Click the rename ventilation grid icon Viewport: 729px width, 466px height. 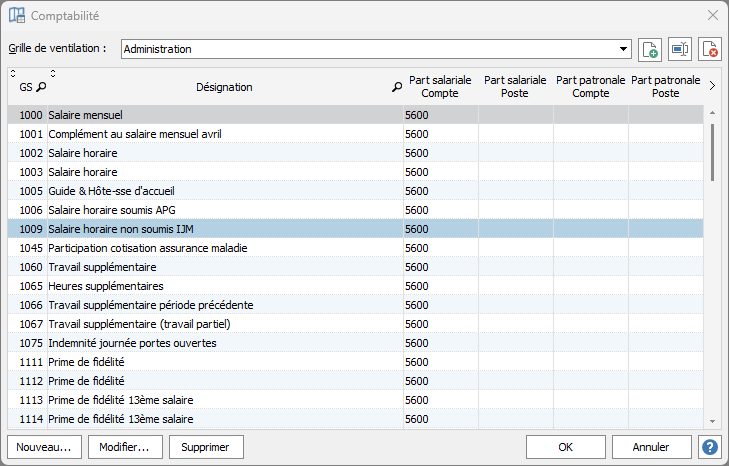(x=680, y=49)
